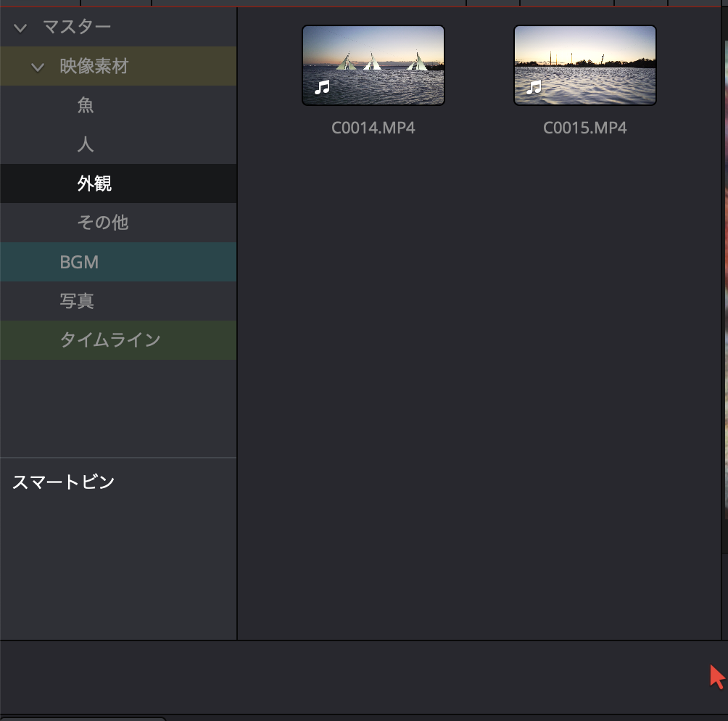728x721 pixels.
Task: Open the 人 bin
Action: point(86,145)
